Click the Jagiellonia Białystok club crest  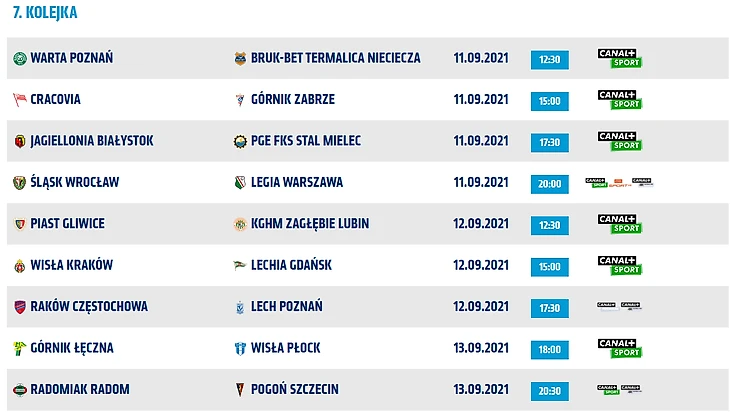(x=19, y=141)
